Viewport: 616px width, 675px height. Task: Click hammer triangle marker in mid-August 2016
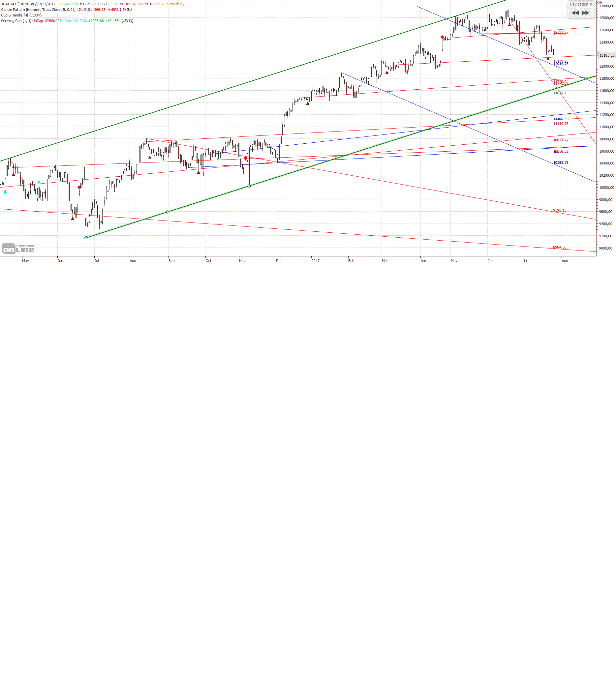tap(150, 157)
